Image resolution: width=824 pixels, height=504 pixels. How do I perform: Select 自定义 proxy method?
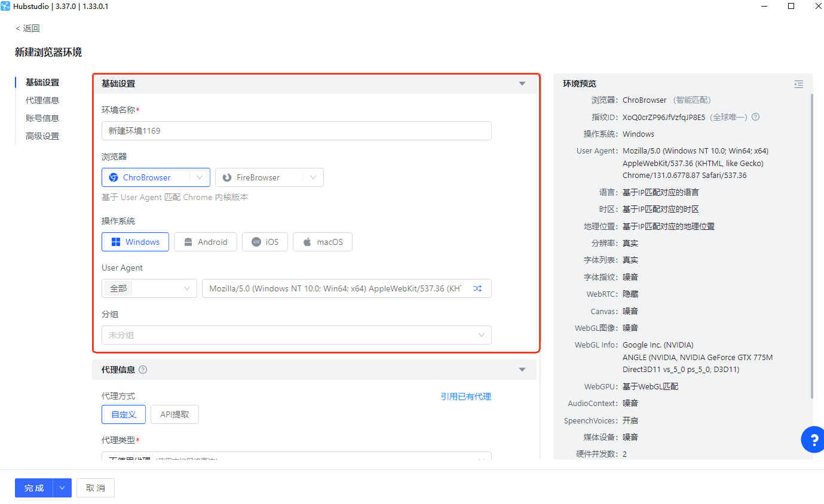[x=124, y=414]
